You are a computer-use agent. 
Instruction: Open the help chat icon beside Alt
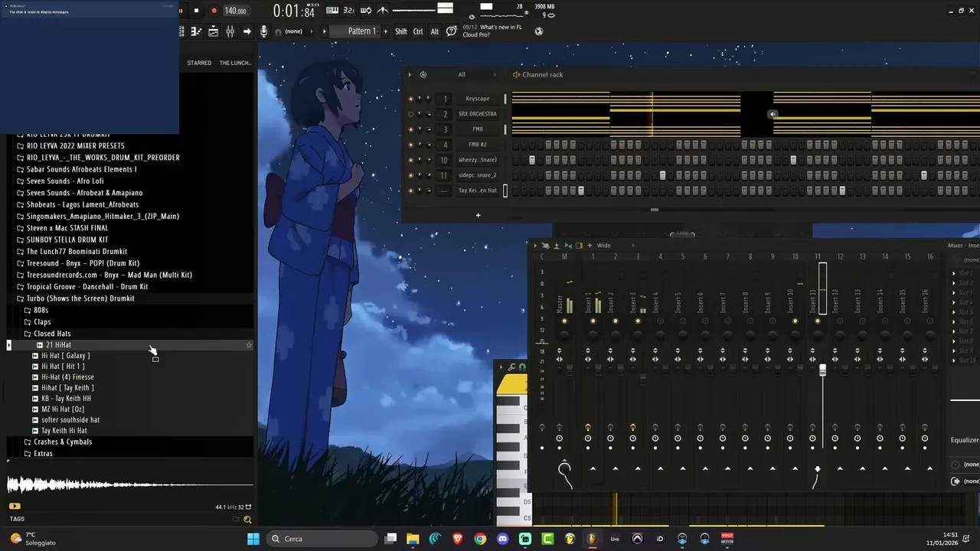coord(452,31)
